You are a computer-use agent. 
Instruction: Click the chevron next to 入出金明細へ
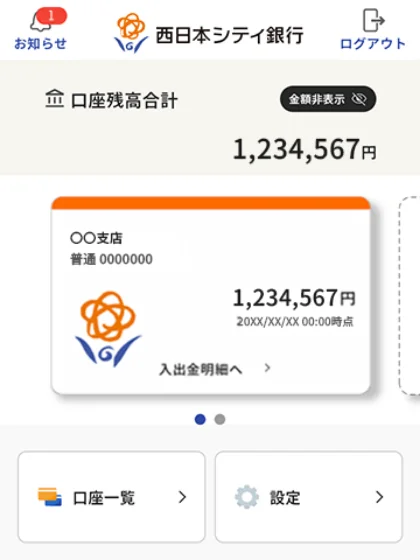[x=267, y=368]
